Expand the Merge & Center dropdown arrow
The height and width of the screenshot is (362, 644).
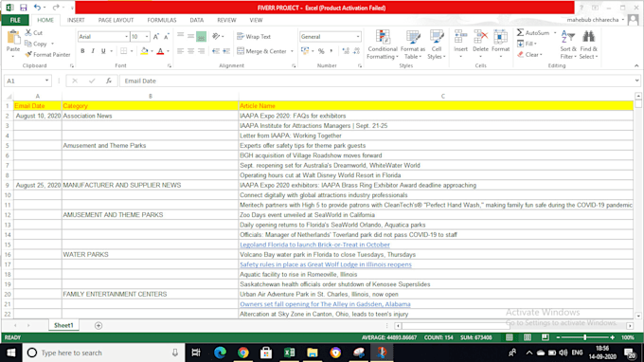(x=292, y=51)
